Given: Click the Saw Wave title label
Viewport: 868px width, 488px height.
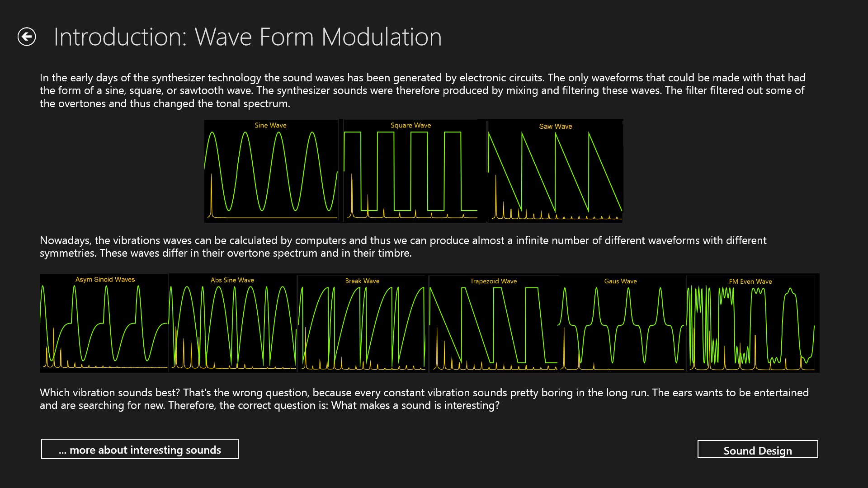Looking at the screenshot, I should tap(555, 127).
